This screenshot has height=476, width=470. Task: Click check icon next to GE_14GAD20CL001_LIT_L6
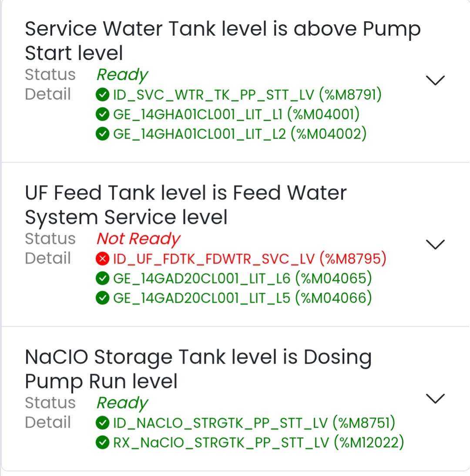tap(102, 278)
